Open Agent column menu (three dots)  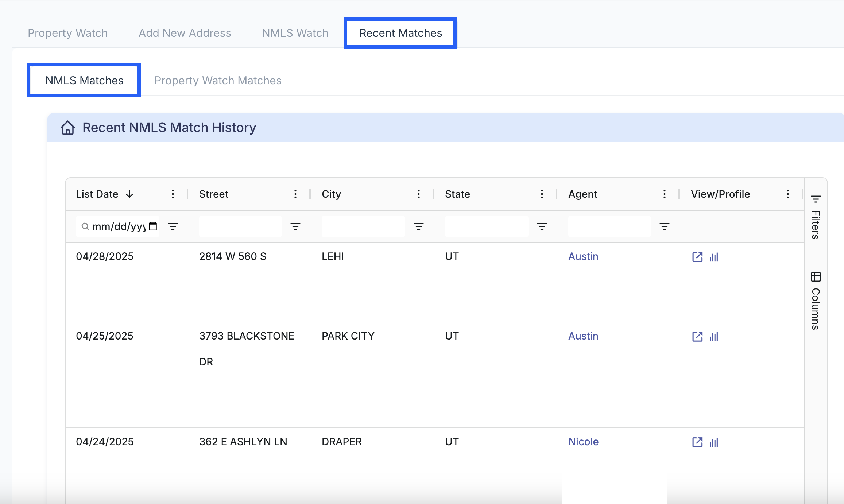[665, 194]
